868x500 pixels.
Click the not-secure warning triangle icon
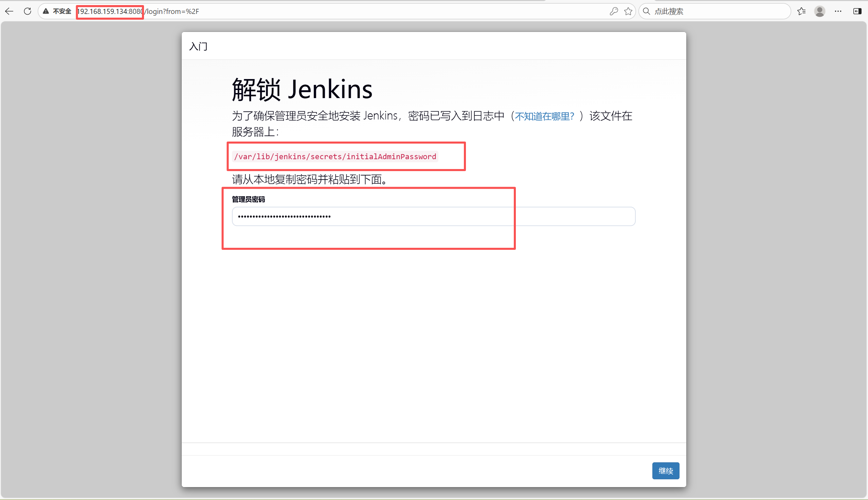[46, 11]
